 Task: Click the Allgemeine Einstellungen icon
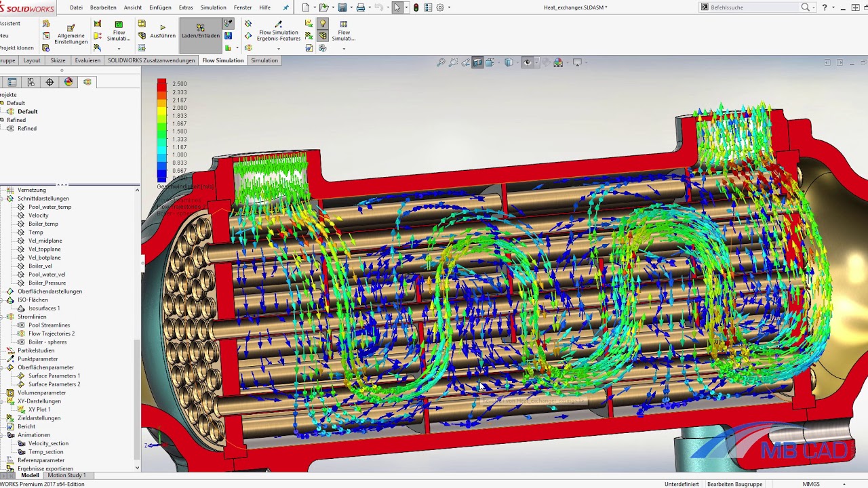pyautogui.click(x=71, y=28)
